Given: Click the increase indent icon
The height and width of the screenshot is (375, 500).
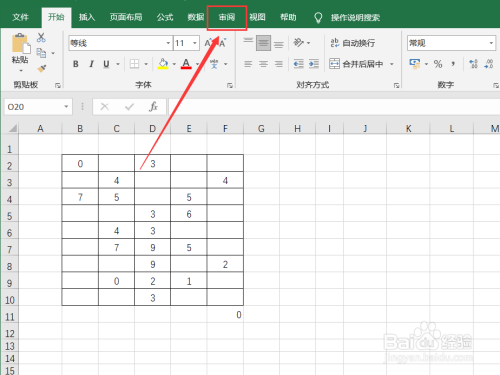Looking at the screenshot, I should 314,64.
